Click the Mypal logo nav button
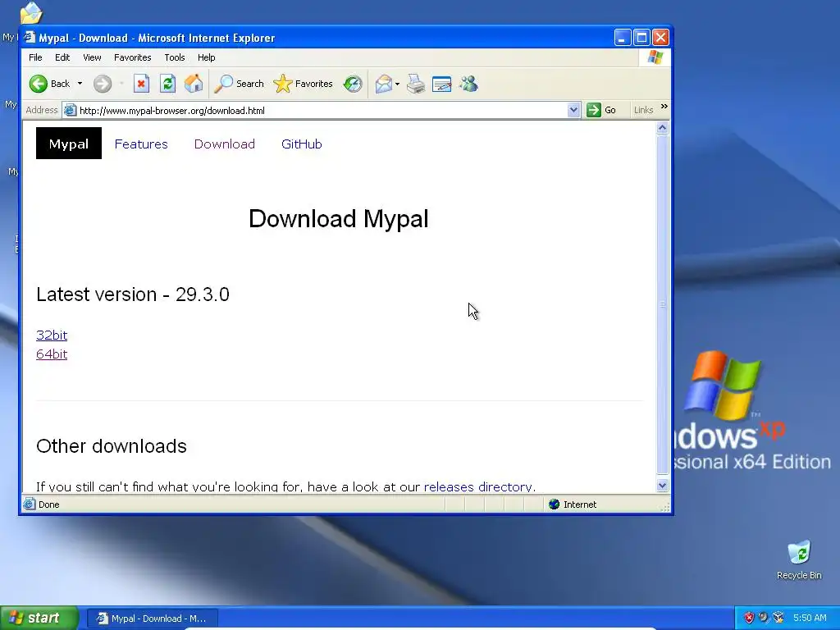This screenshot has height=630, width=840. click(69, 143)
